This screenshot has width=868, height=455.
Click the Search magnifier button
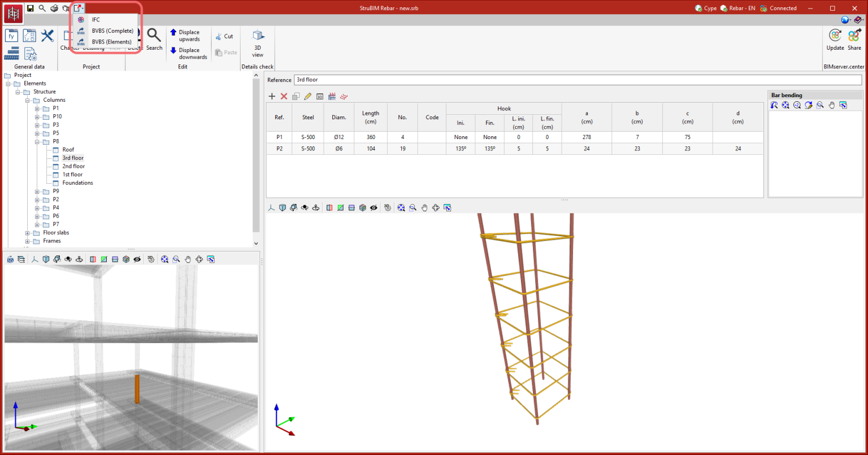coord(154,40)
